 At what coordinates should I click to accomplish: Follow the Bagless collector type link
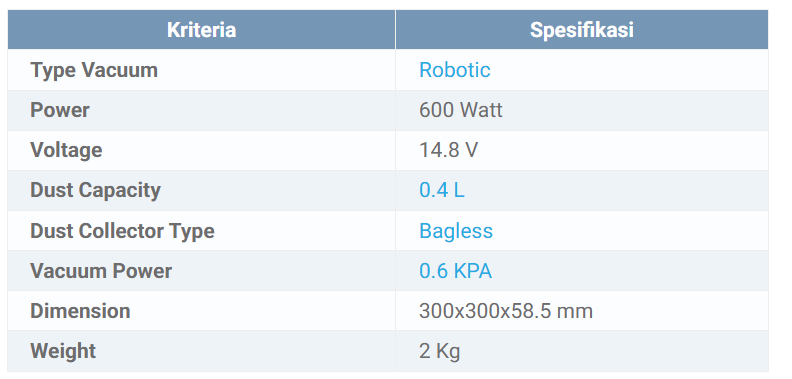(456, 230)
